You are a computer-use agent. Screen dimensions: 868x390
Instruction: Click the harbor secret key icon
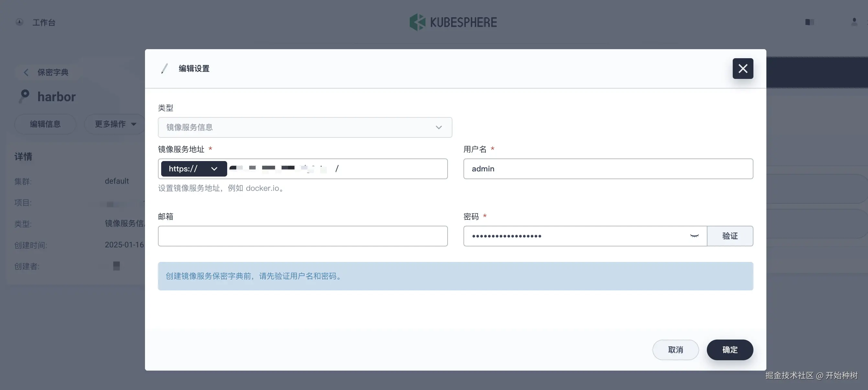pyautogui.click(x=24, y=96)
